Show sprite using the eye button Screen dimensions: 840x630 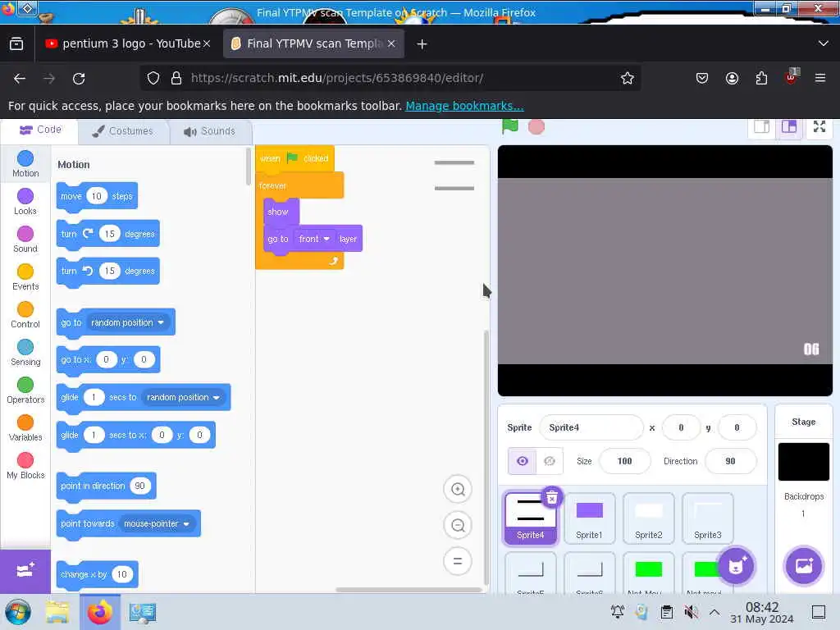click(x=522, y=461)
